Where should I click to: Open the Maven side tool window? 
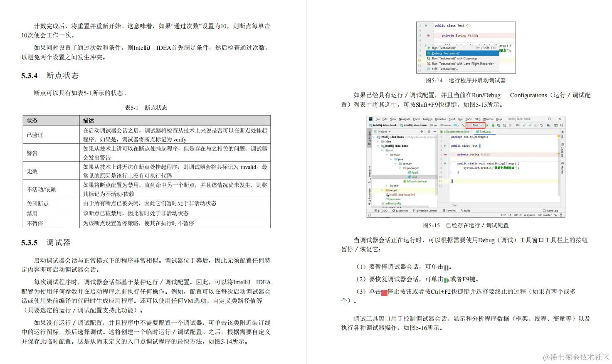pos(562,168)
